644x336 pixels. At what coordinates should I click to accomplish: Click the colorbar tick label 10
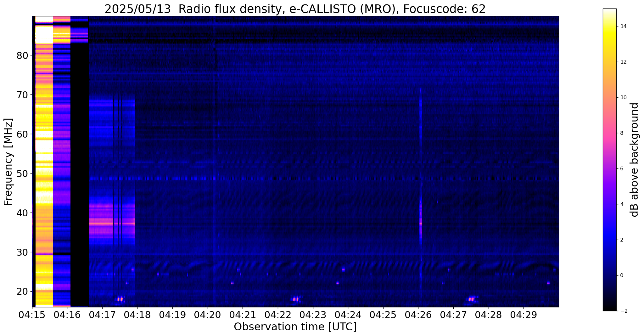pyautogui.click(x=623, y=98)
